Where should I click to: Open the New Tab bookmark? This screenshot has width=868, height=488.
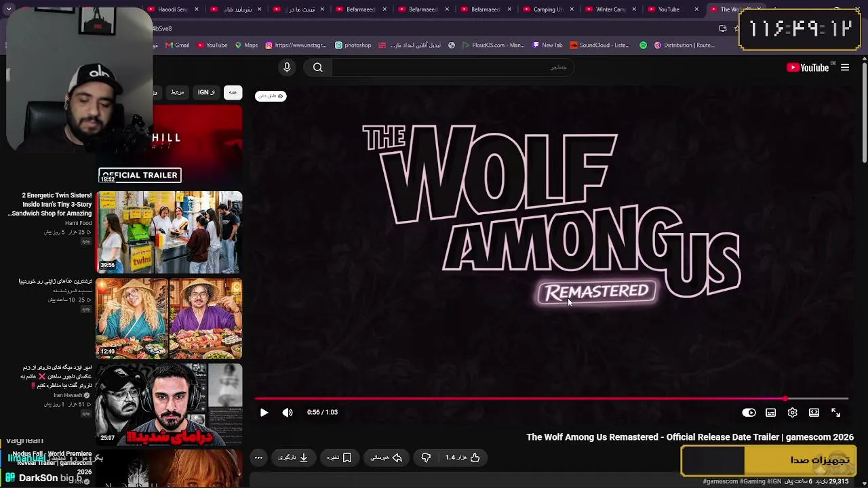tap(547, 45)
